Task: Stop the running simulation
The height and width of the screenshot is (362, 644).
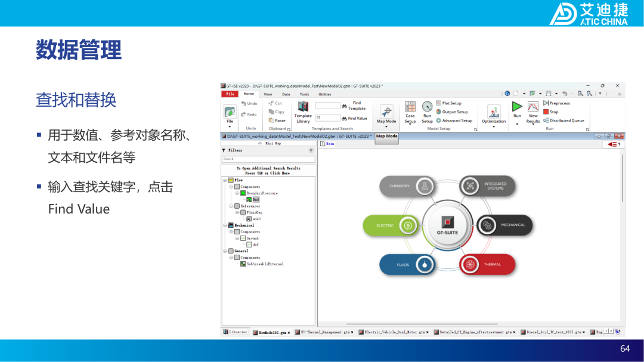Action: (551, 112)
